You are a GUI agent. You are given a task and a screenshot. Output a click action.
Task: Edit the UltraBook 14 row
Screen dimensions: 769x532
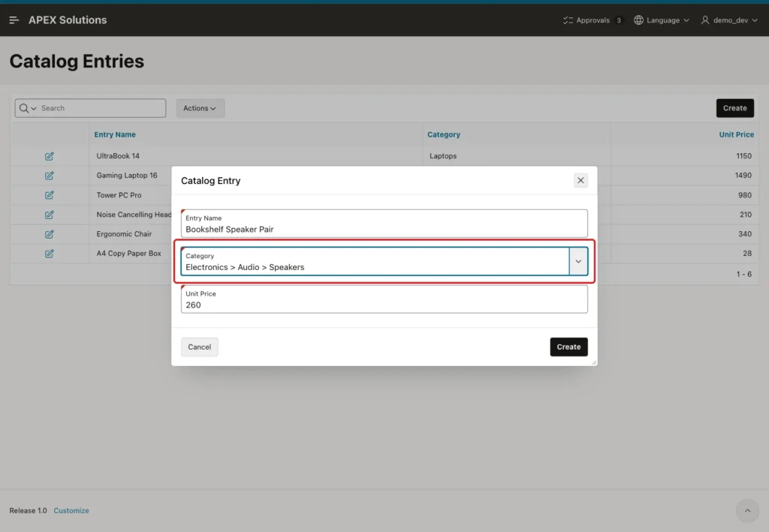pyautogui.click(x=49, y=156)
